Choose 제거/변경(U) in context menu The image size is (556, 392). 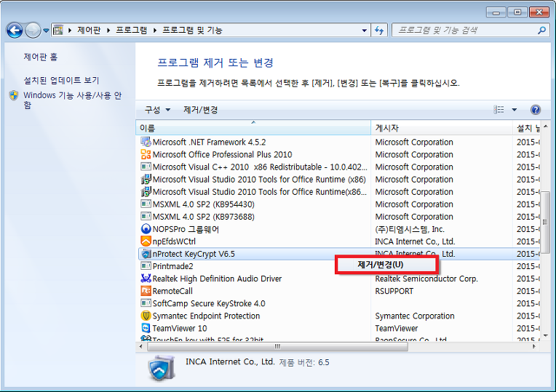tap(387, 265)
